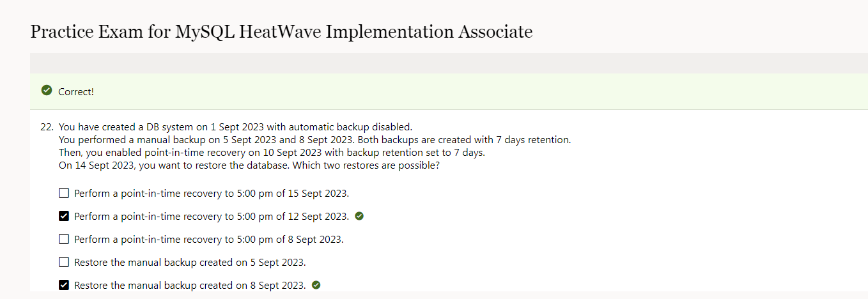Click the green tick after the 12 Sept 2023 option
The height and width of the screenshot is (299, 868).
click(x=359, y=216)
